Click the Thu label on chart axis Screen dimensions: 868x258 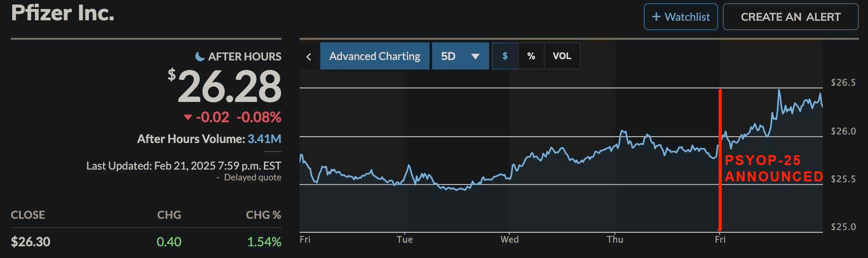point(615,240)
